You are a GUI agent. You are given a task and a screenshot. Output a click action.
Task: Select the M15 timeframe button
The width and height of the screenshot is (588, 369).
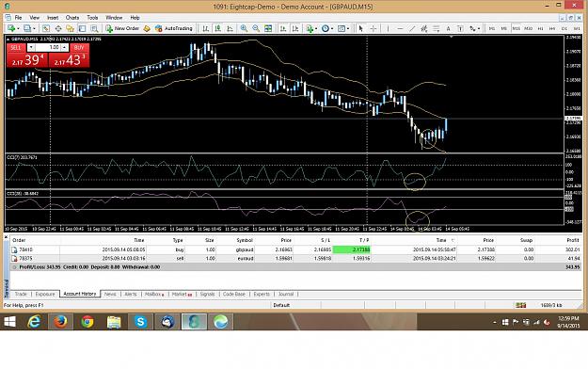516,28
